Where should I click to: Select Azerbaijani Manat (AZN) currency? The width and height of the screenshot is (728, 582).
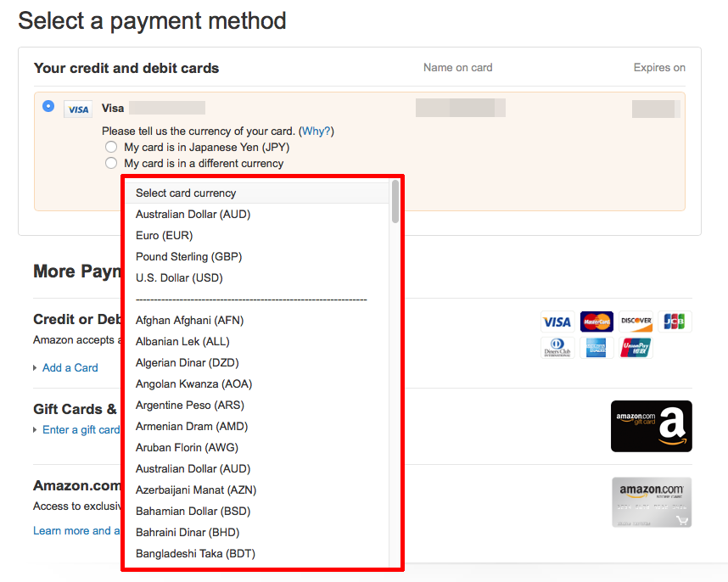pos(257,490)
